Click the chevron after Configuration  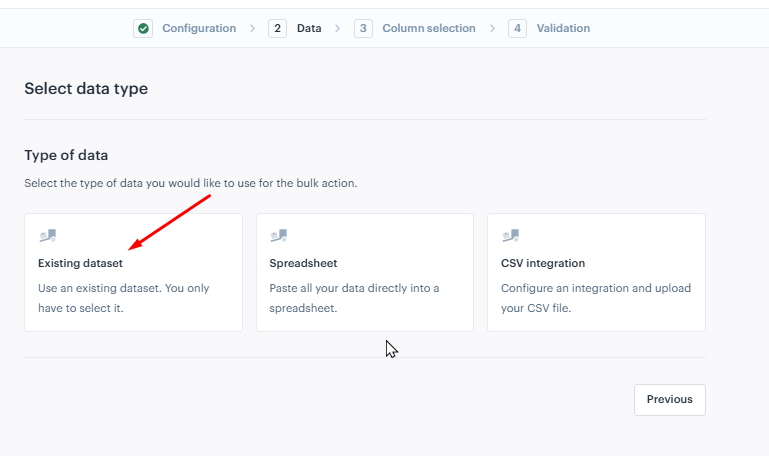(x=253, y=28)
